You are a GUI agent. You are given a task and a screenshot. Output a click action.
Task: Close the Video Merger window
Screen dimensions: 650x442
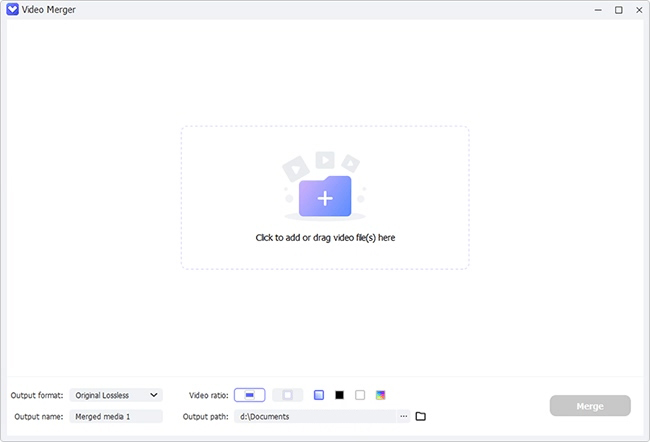(x=639, y=10)
